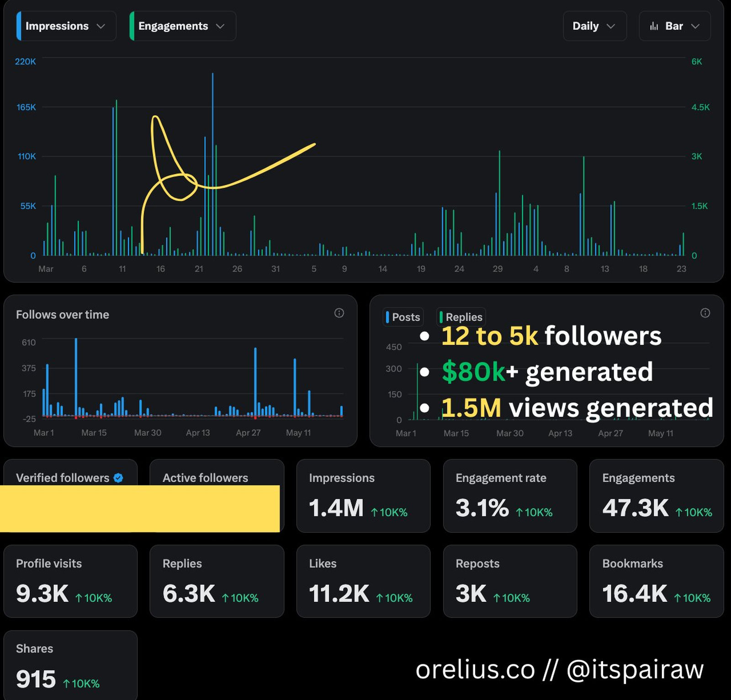This screenshot has height=700, width=731.
Task: Click the 6K engagements axis label
Action: pyautogui.click(x=697, y=62)
